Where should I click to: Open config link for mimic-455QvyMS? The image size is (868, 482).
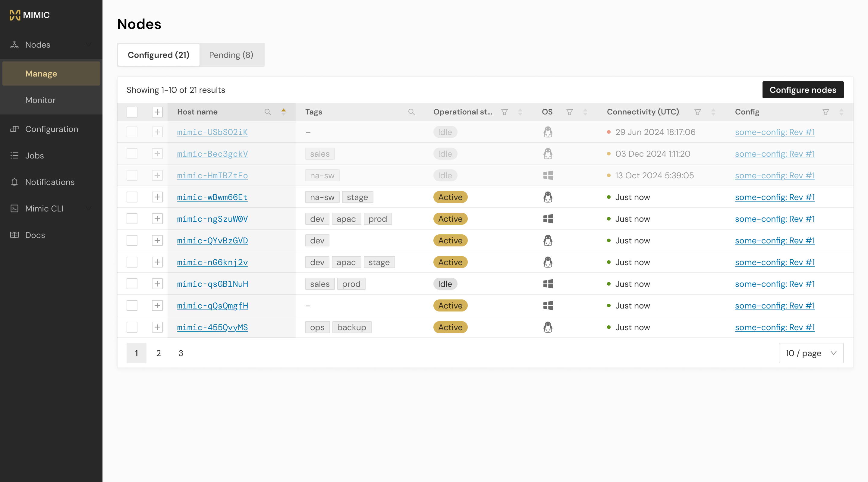[775, 327]
